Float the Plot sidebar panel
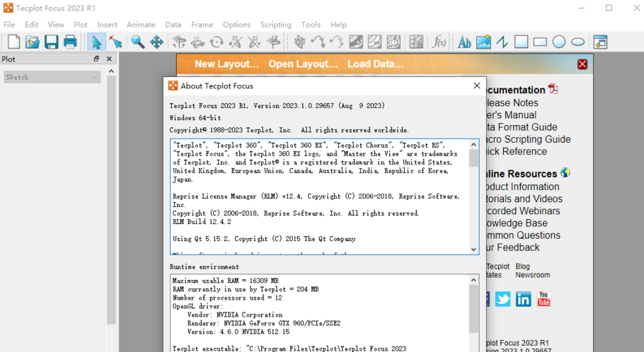Image resolution: width=644 pixels, height=352 pixels. point(96,59)
